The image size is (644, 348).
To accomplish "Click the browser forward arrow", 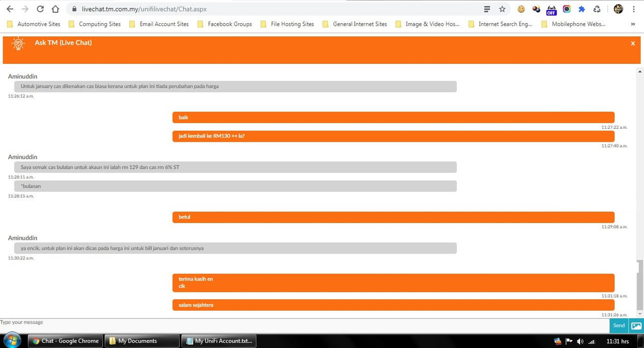I will (x=25, y=9).
